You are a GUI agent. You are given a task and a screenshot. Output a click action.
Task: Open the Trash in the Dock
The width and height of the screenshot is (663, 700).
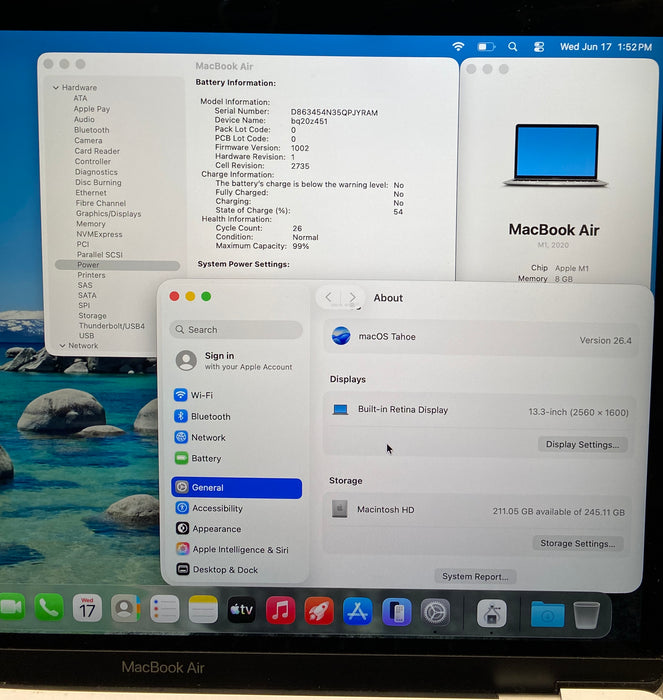(586, 614)
